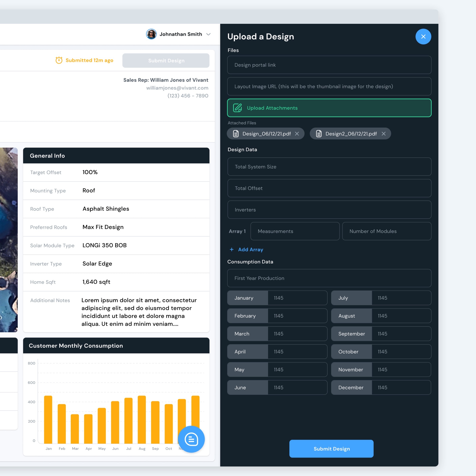Click the Array 1 Measurements field
Viewport: 476px width, 476px height.
[295, 231]
